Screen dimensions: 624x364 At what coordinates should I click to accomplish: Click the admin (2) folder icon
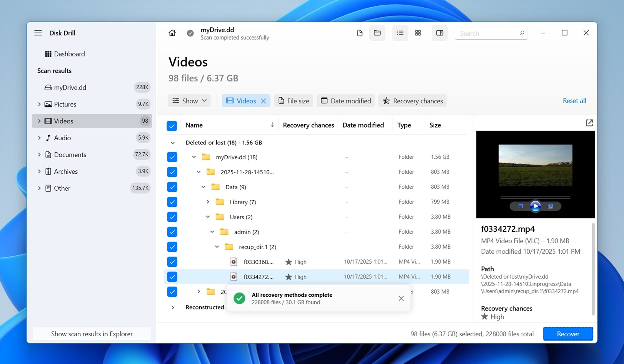224,232
